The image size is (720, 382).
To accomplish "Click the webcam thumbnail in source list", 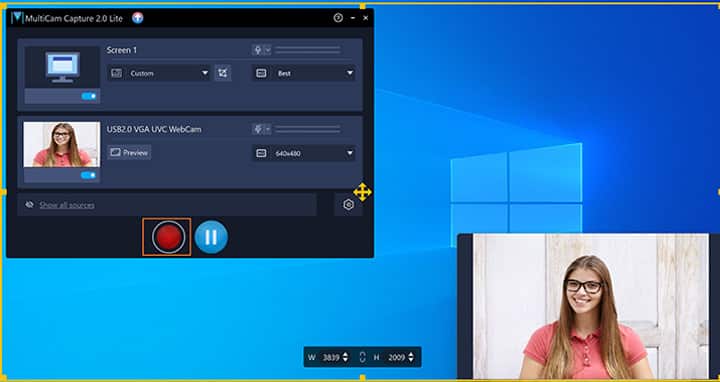I will pos(62,144).
